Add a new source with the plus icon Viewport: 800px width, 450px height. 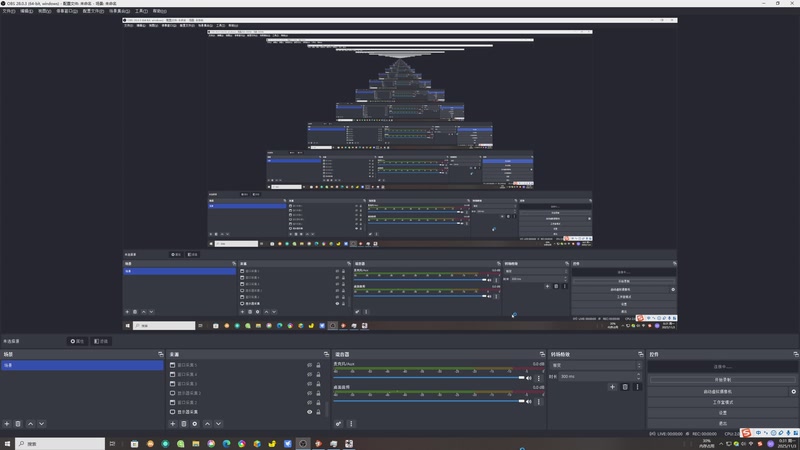pyautogui.click(x=172, y=423)
